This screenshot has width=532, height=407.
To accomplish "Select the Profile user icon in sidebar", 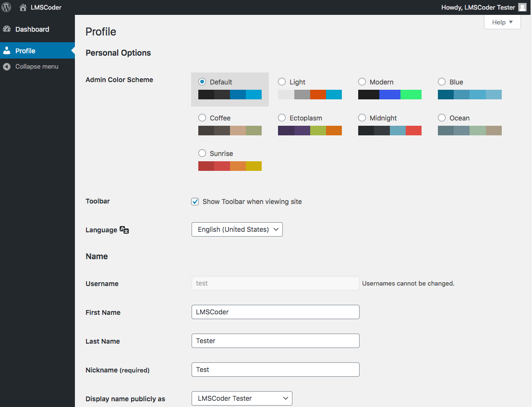I will tap(8, 50).
